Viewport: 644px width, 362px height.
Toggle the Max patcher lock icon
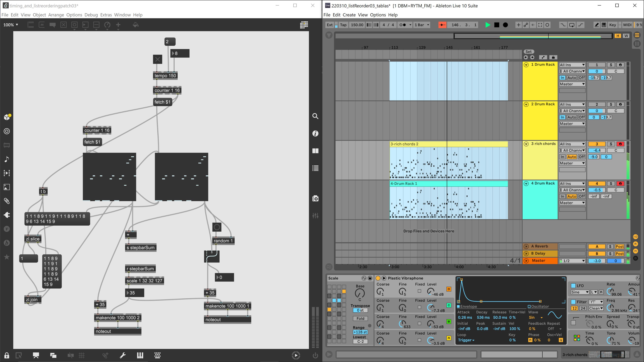(x=7, y=355)
